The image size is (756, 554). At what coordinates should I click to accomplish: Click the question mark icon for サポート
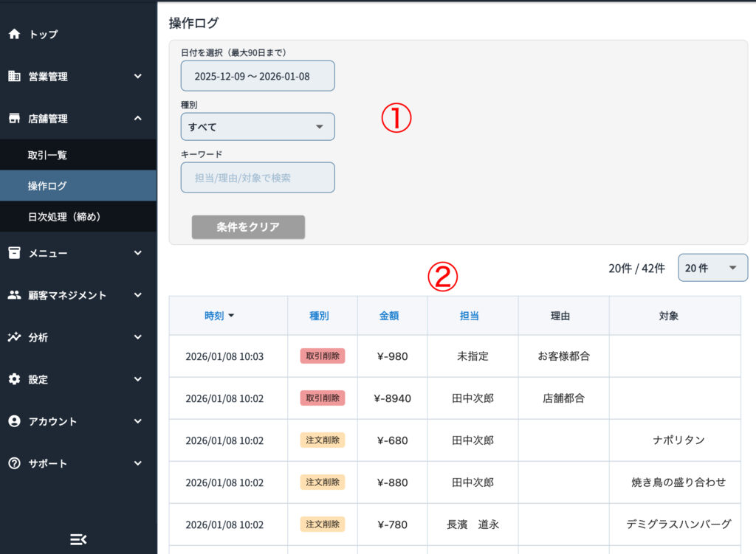tap(14, 463)
